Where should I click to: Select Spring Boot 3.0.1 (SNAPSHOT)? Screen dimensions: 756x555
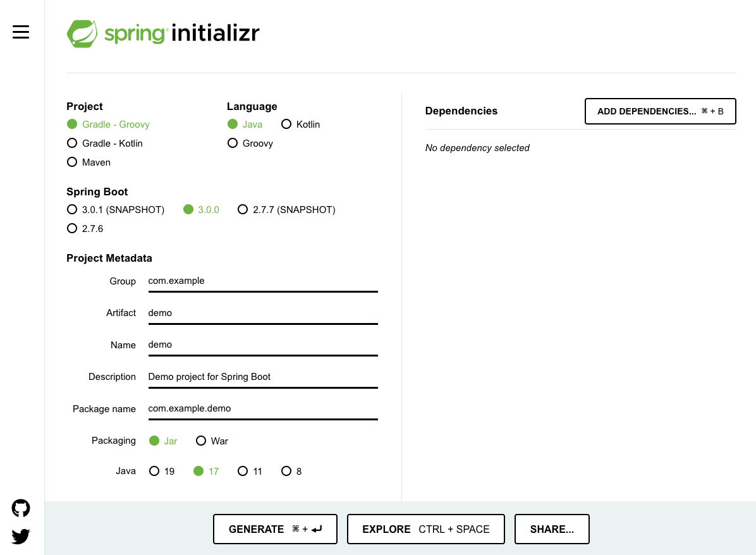116,209
